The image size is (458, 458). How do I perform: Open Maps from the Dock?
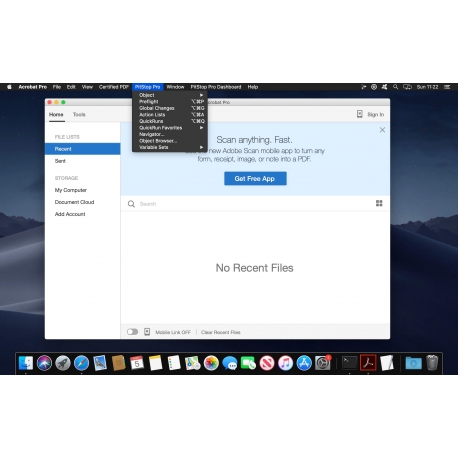click(193, 363)
